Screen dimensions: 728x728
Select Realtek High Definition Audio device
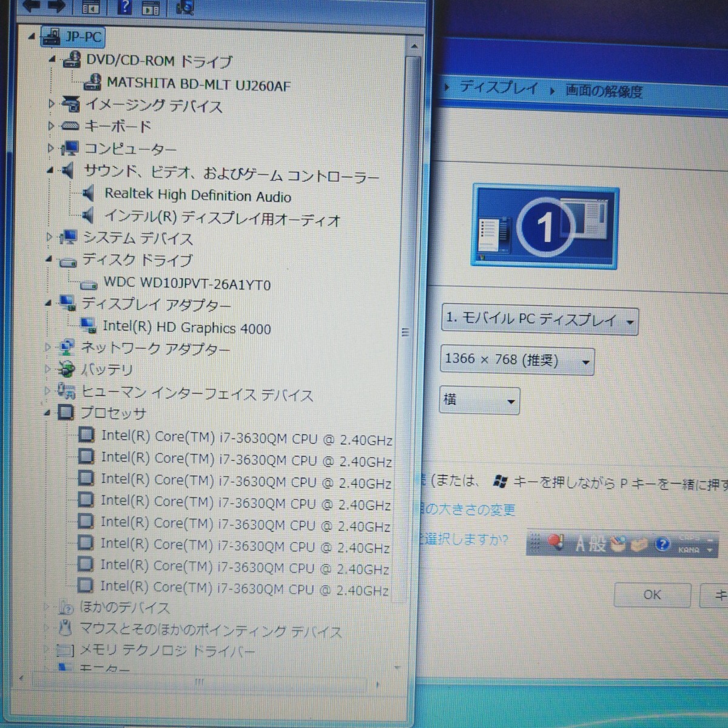click(198, 195)
